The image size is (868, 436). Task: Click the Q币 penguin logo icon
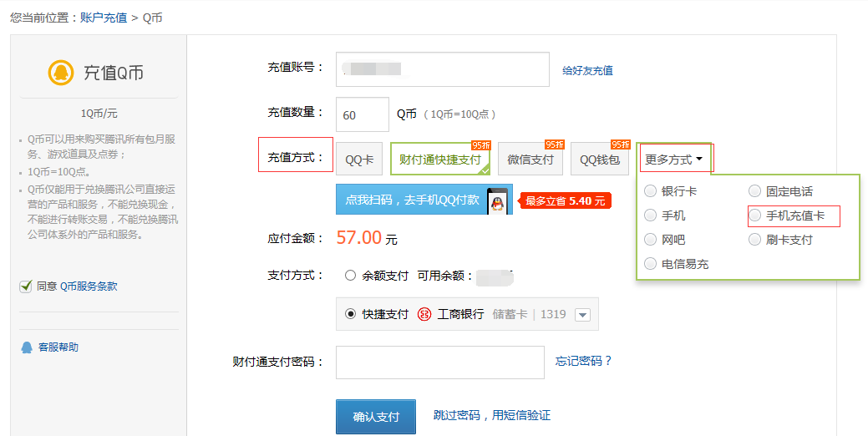61,73
